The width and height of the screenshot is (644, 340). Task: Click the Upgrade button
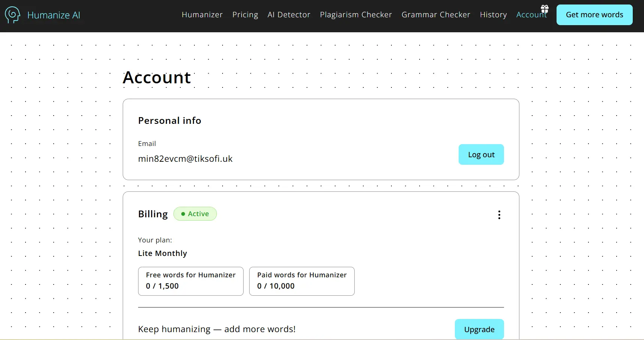(479, 329)
